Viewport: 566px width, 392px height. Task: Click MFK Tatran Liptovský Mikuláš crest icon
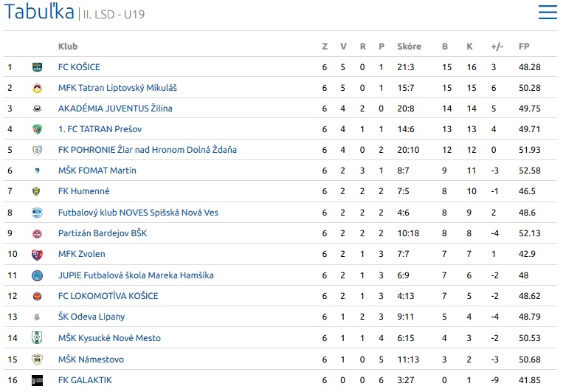37,88
